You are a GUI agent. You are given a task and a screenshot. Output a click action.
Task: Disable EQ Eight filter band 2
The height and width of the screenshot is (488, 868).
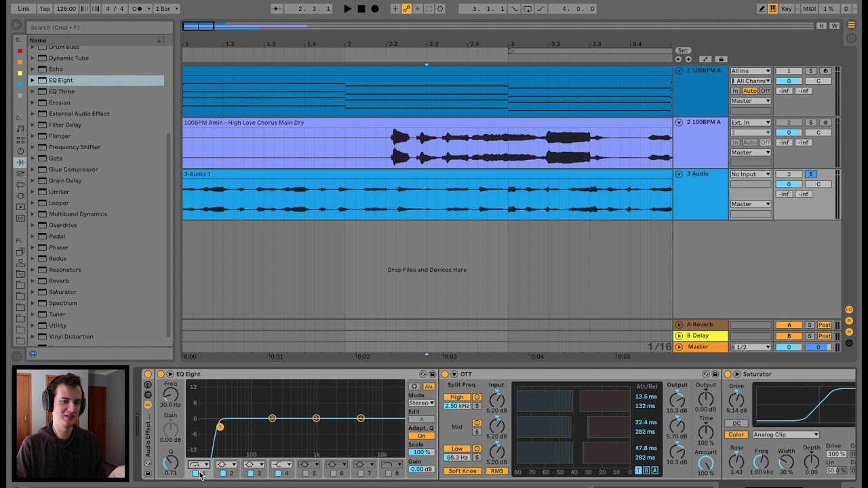(x=222, y=473)
